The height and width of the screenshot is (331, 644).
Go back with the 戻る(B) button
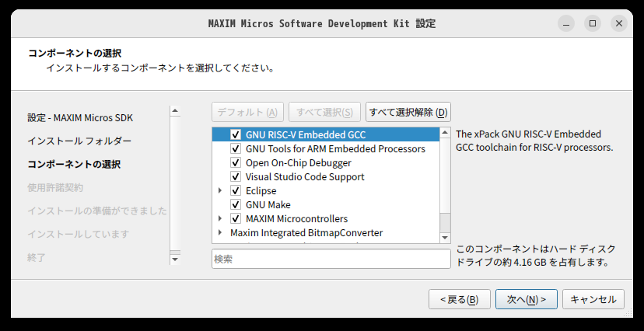tap(459, 299)
